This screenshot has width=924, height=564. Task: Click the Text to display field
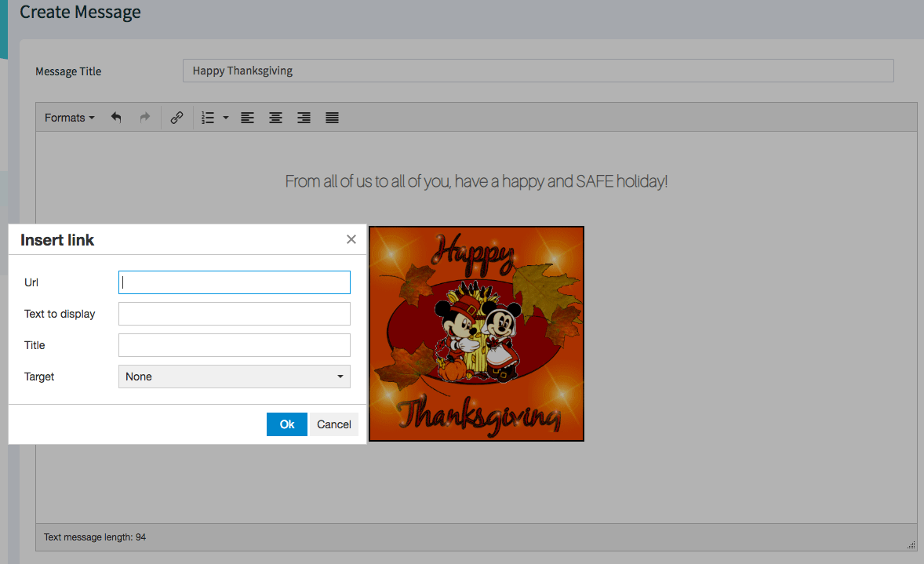235,314
